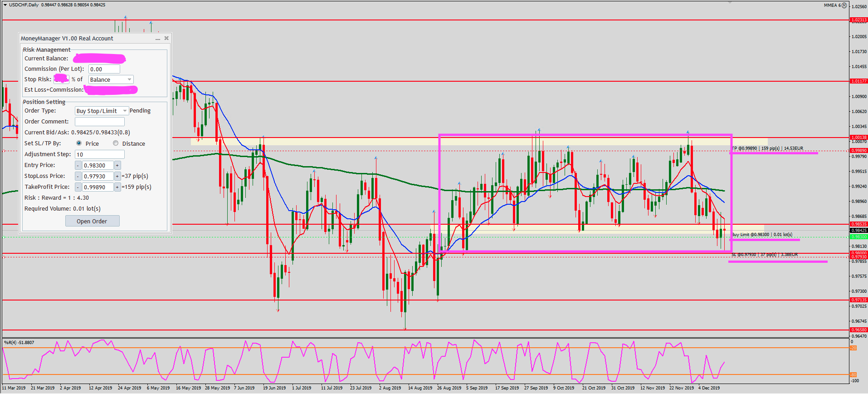This screenshot has height=394, width=868.
Task: Increase TakeProfit Price with its plus button
Action: coord(117,187)
